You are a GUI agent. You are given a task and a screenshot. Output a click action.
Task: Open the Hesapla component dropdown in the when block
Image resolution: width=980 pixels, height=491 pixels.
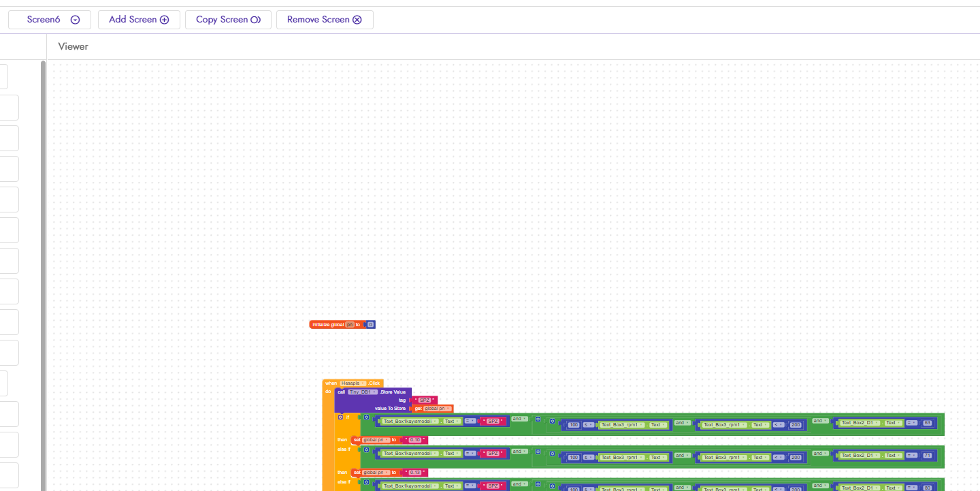pos(353,383)
